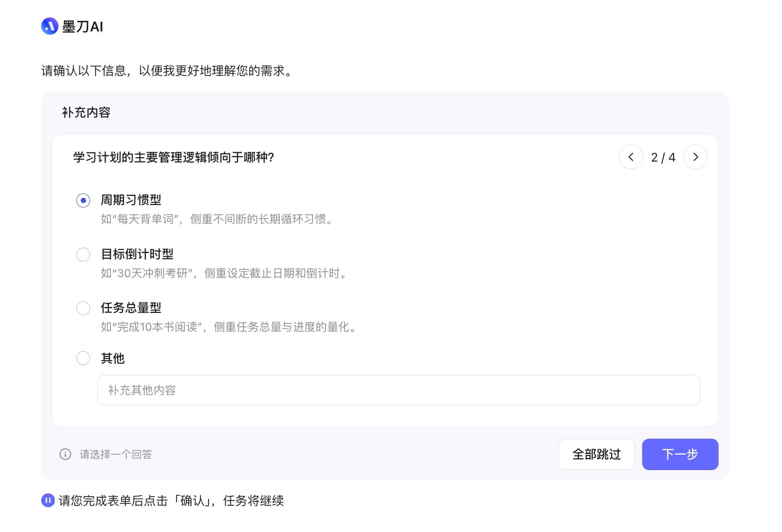Click the 请选择一个回答 hint text
This screenshot has width=782, height=532.
point(116,454)
